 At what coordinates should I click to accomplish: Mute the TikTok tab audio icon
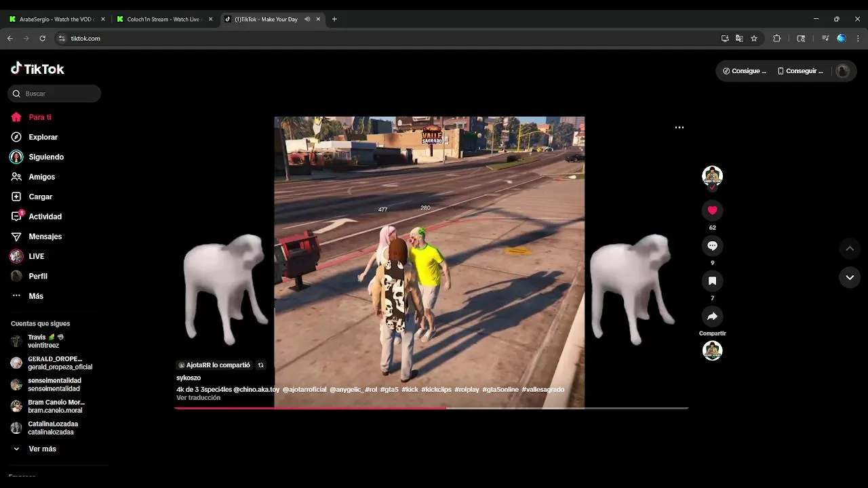(307, 19)
